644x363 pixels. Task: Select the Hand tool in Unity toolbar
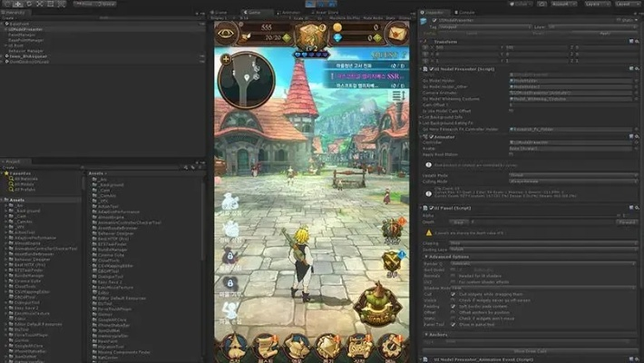pyautogui.click(x=5, y=4)
